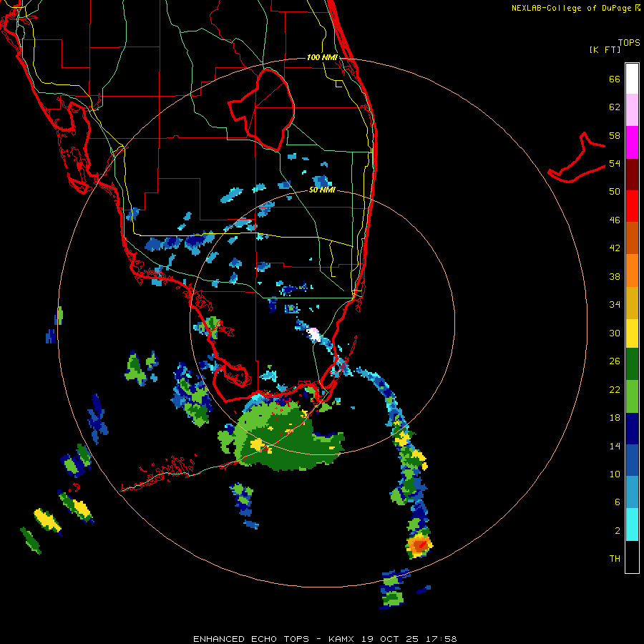Click the white 66 kft legend swatch
This screenshot has width=644, height=644.
632,79
